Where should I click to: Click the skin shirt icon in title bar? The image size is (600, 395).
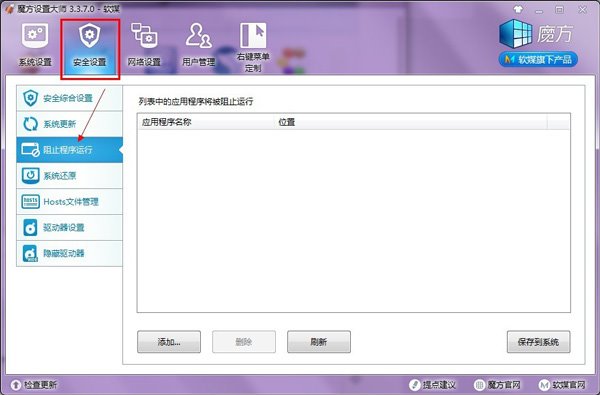point(518,10)
